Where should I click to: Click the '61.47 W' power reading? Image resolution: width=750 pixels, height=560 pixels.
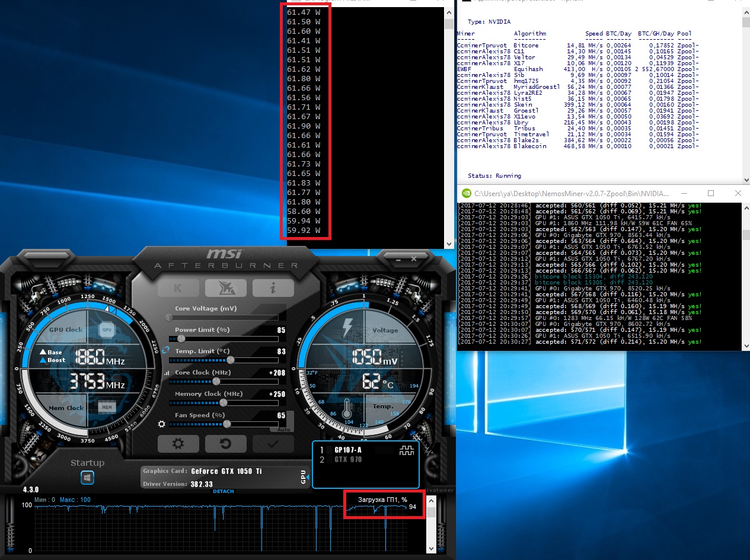(x=304, y=12)
